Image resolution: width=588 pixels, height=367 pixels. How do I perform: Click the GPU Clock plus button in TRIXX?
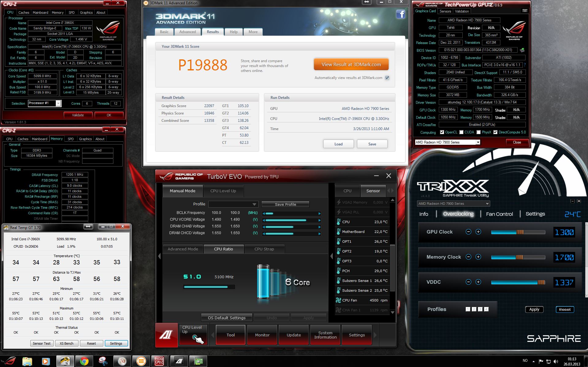pyautogui.click(x=478, y=232)
